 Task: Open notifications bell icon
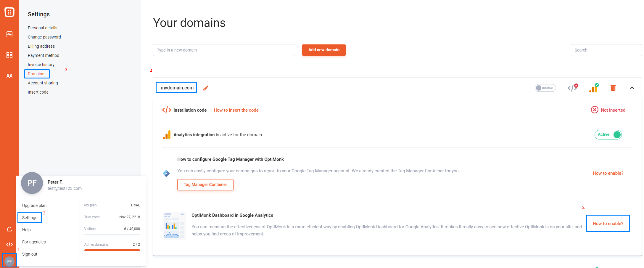click(9, 230)
